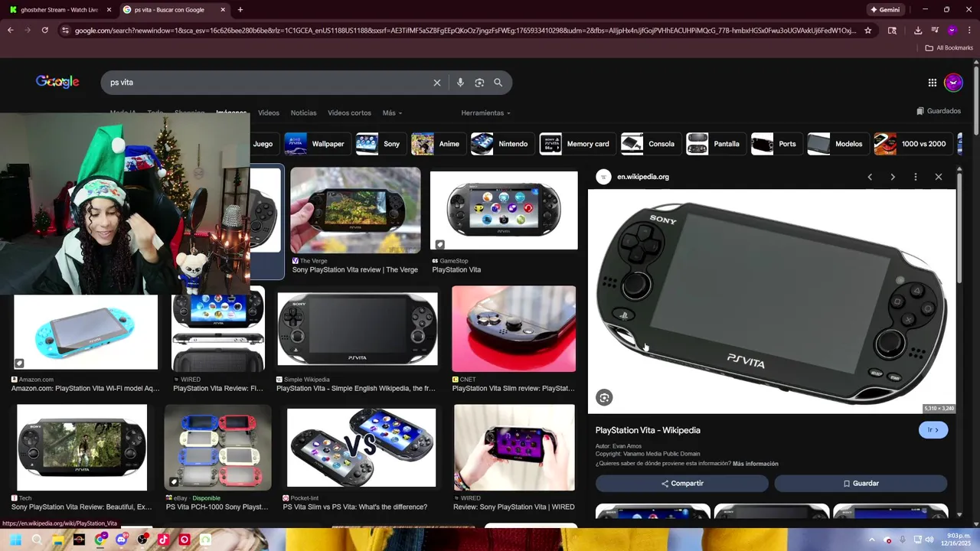
Task: Open Chrome downloads icon
Action: pos(918,31)
